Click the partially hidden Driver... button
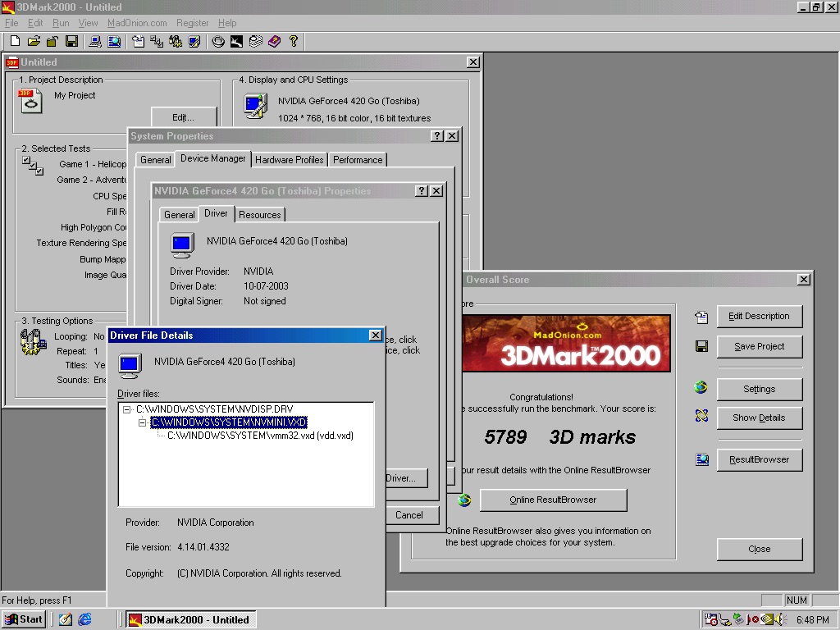The image size is (840, 630). click(x=407, y=478)
